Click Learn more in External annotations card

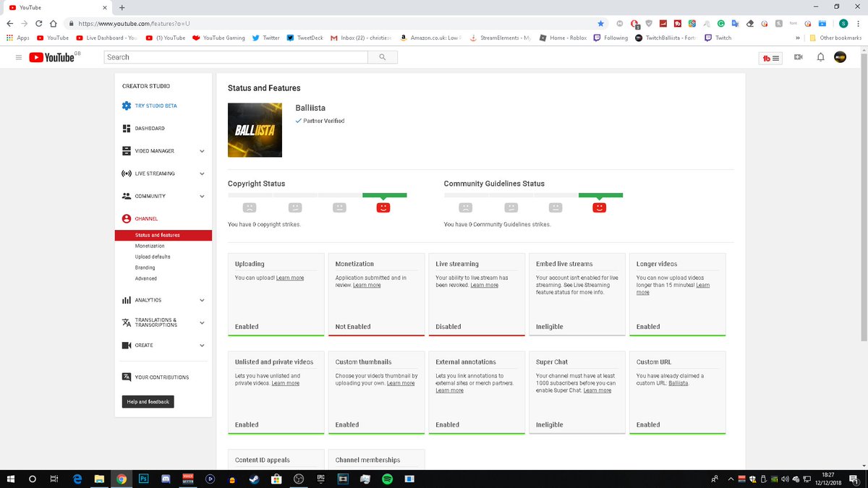pos(449,390)
